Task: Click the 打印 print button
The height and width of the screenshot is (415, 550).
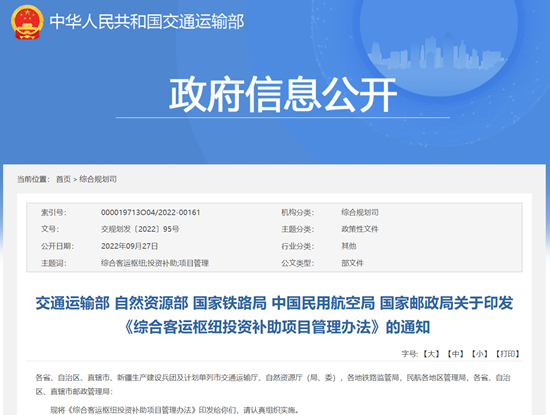Action: pyautogui.click(x=508, y=354)
